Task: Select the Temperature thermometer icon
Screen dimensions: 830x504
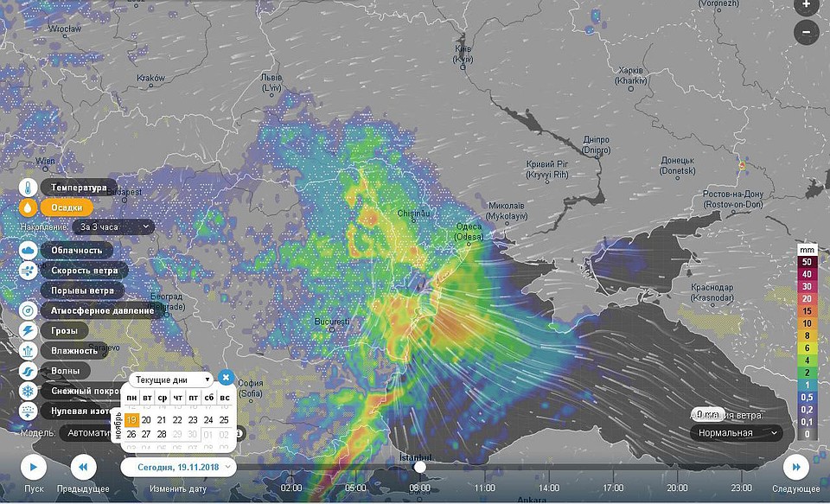Action: click(28, 188)
